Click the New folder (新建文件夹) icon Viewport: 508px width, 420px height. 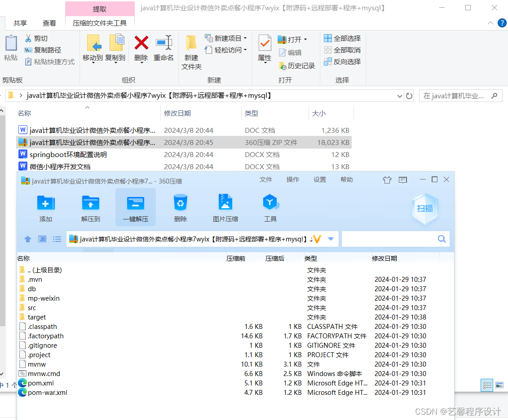coord(191,44)
